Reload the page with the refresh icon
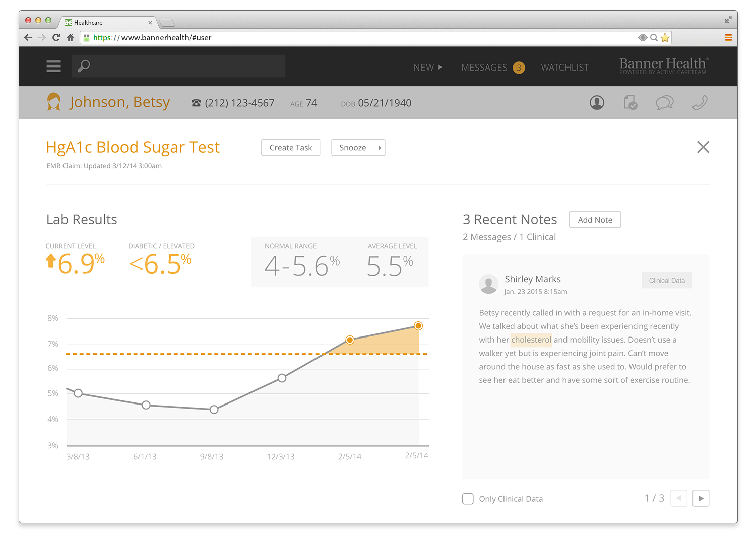756x539 pixels. point(56,37)
